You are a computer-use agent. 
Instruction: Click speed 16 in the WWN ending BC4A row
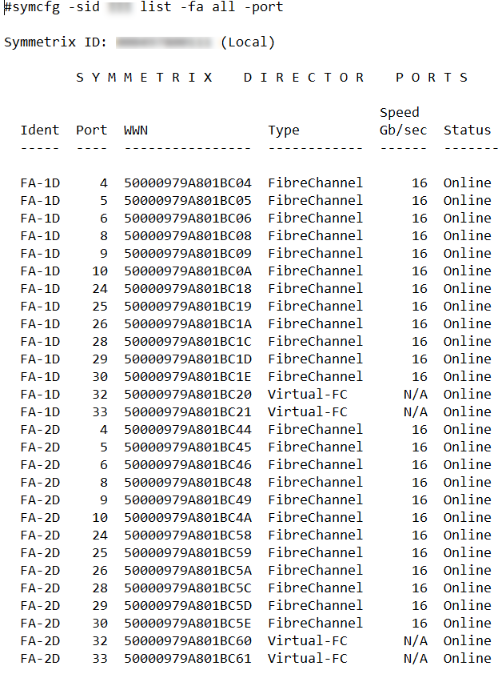tap(419, 518)
